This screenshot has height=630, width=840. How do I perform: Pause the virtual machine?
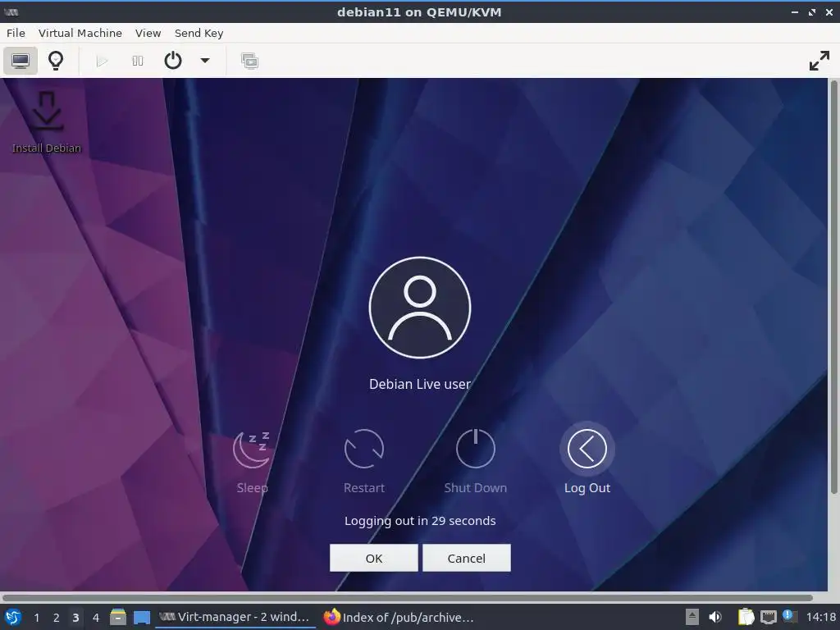point(138,61)
